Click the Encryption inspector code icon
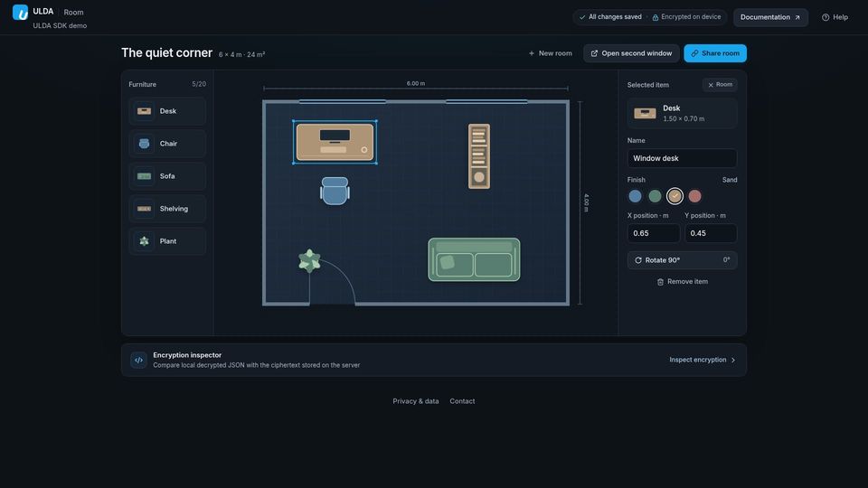Screen dimensions: 868x488 tap(138, 361)
